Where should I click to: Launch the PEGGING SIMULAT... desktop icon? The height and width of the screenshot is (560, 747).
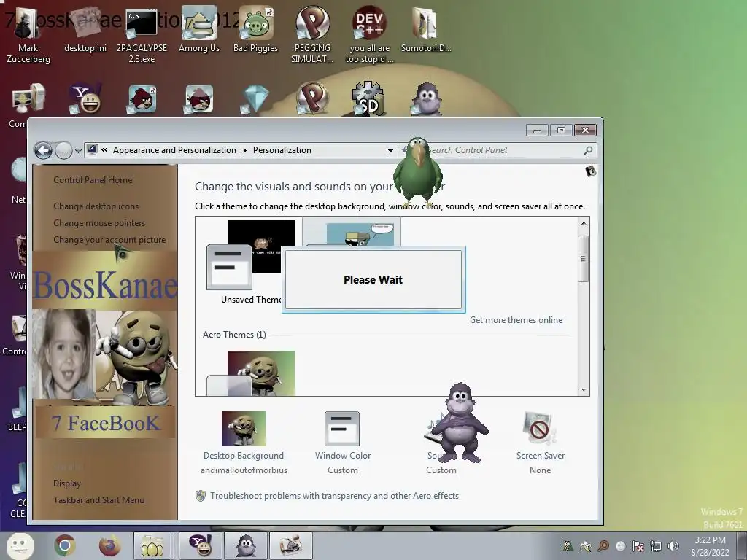point(312,34)
